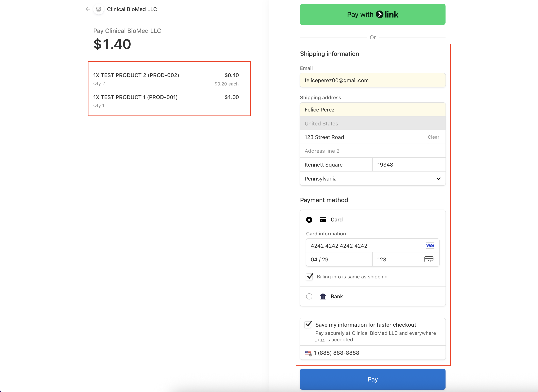Click the Visa card brand icon
This screenshot has height=392, width=538.
click(x=430, y=246)
